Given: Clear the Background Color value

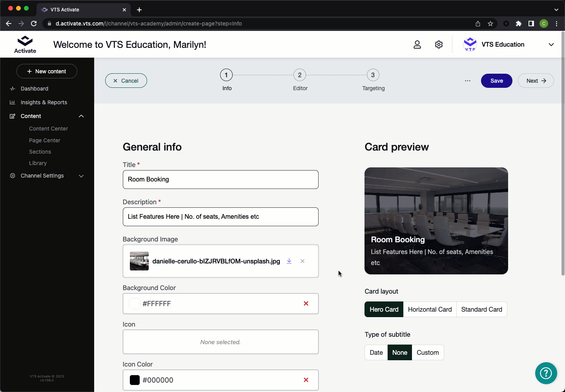Looking at the screenshot, I should point(306,303).
